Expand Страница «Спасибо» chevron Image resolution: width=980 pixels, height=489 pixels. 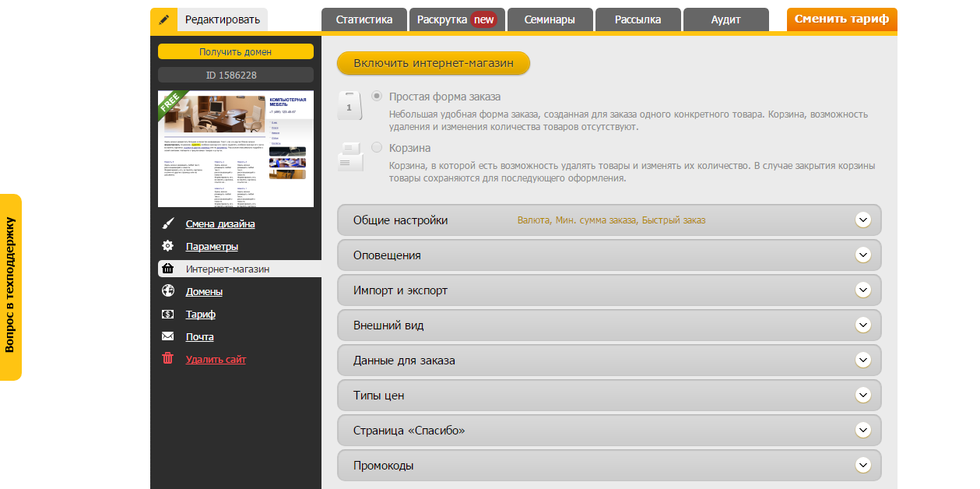click(x=862, y=430)
